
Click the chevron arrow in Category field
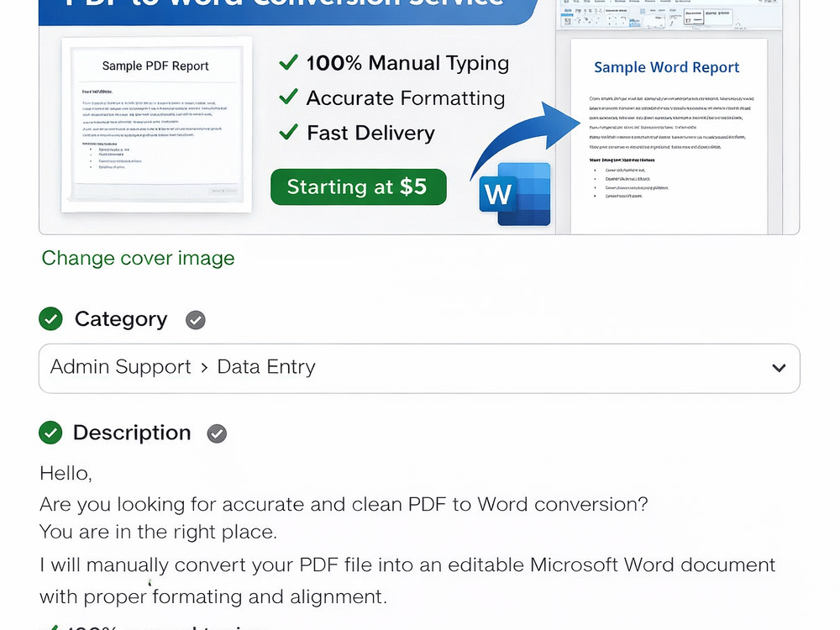pos(779,368)
